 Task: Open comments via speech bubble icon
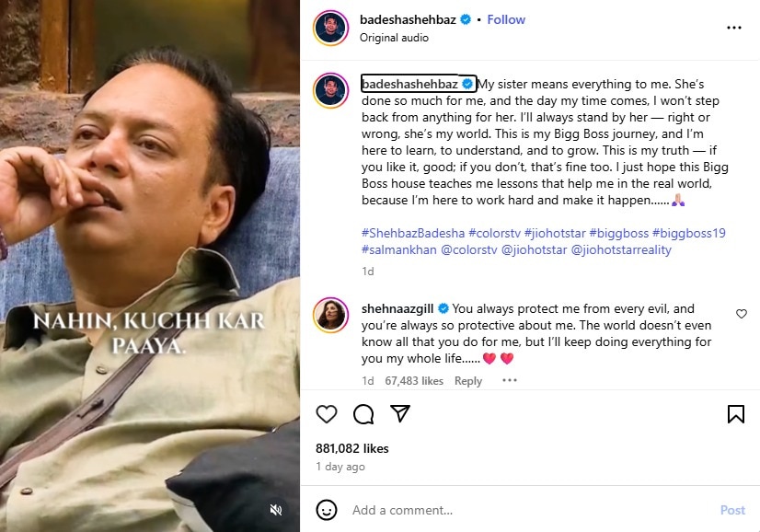[363, 414]
